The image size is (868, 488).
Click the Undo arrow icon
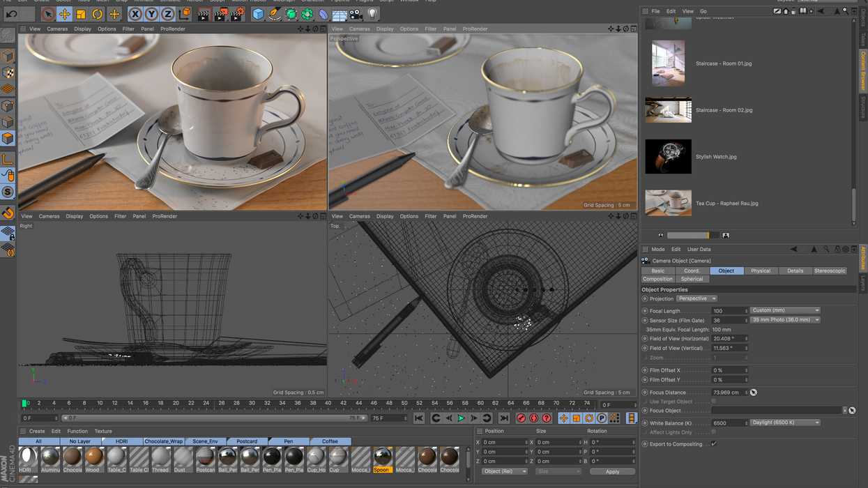point(12,13)
